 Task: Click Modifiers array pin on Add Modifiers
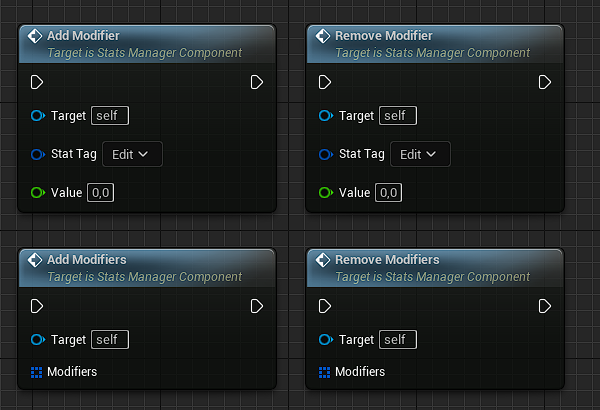[x=37, y=372]
